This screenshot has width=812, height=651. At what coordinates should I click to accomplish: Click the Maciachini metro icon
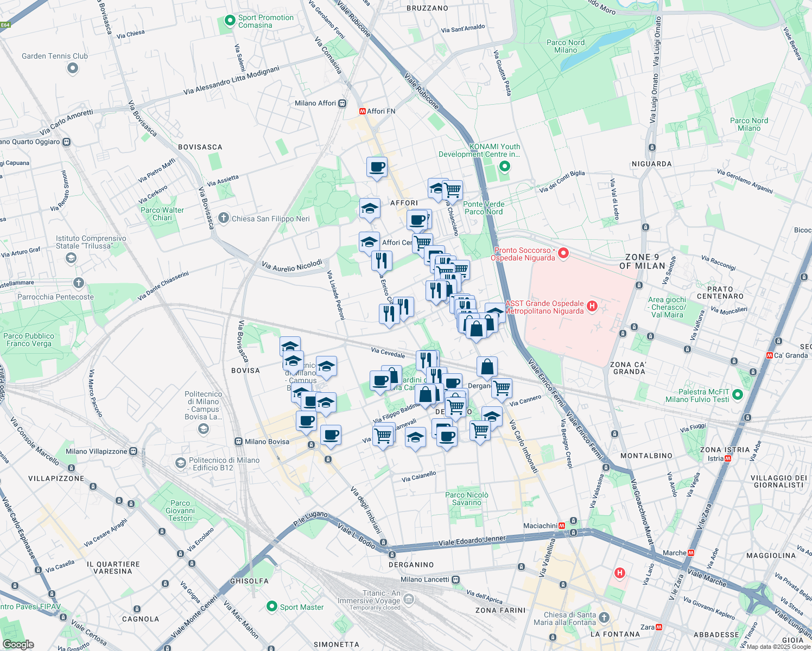(562, 526)
